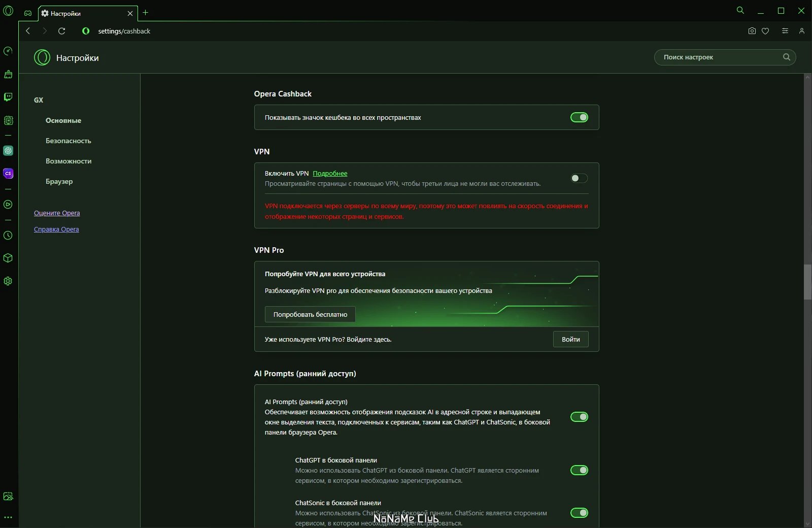
Task: Open the Подробнее VPN link
Action: 330,173
